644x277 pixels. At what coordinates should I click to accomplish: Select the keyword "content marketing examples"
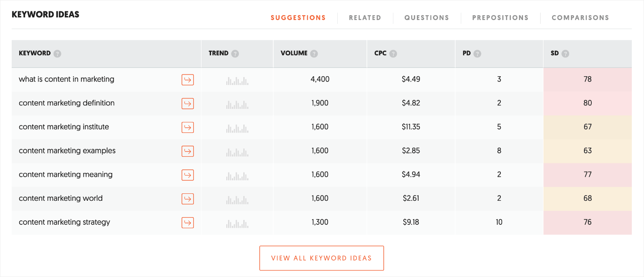67,151
